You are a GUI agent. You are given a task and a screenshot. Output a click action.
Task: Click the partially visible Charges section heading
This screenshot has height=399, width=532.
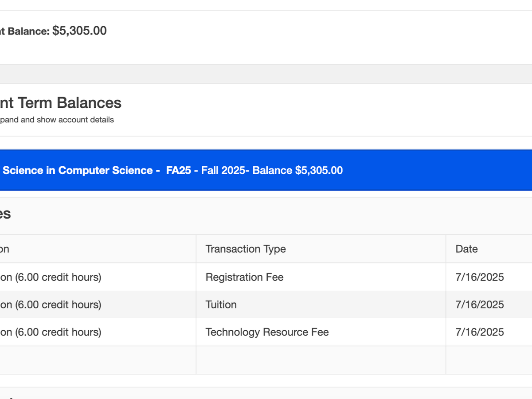click(x=5, y=214)
